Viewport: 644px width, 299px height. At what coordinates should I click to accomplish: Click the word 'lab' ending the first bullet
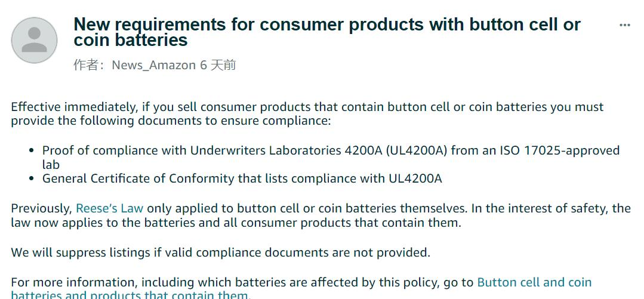tap(51, 165)
